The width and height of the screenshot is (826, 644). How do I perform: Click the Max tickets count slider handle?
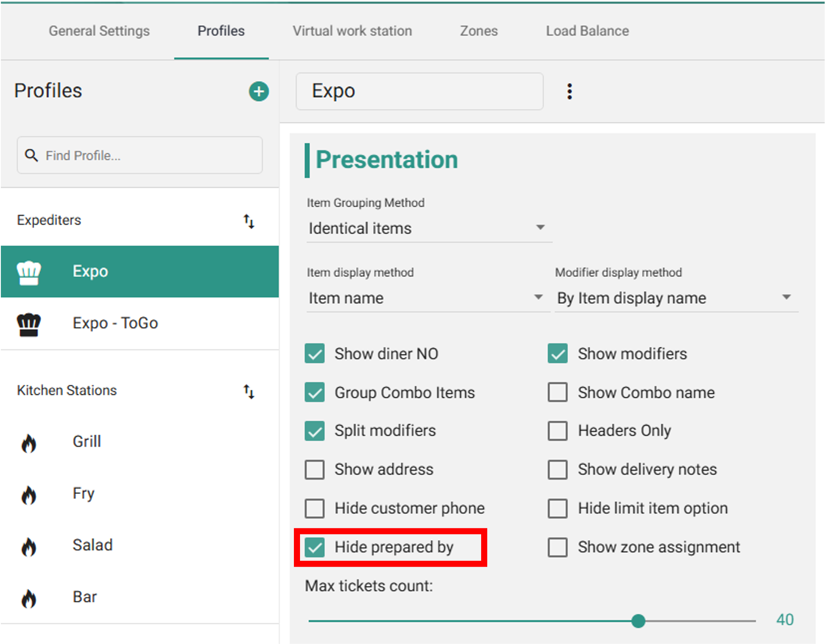[638, 621]
